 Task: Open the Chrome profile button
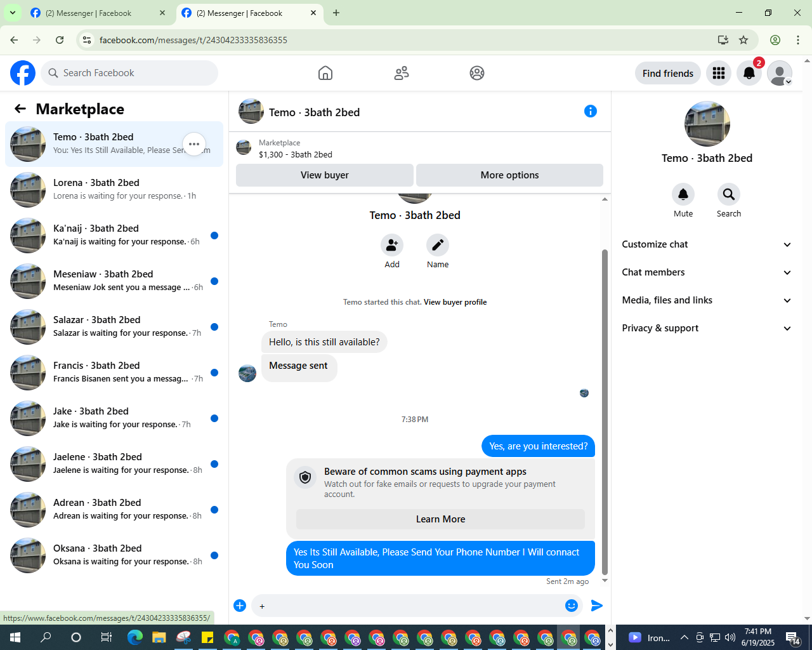point(775,40)
